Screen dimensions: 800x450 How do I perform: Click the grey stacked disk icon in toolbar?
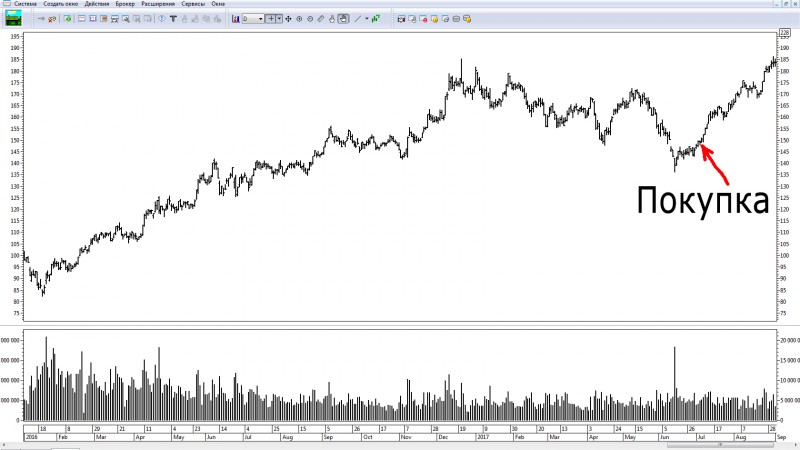coord(456,19)
